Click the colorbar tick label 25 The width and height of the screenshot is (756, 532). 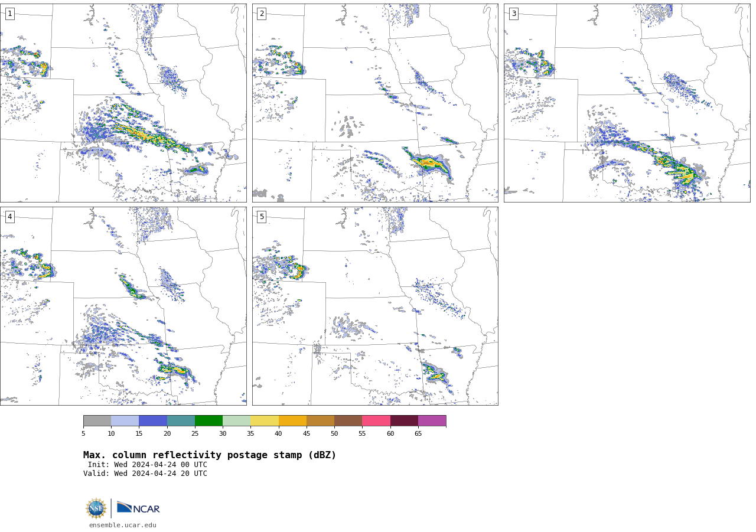(195, 434)
